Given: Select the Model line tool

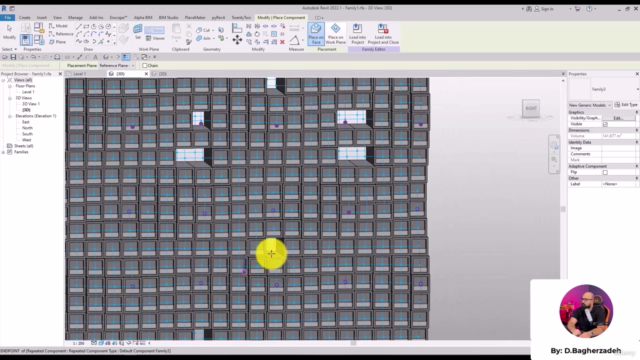Looking at the screenshot, I should pyautogui.click(x=58, y=26).
